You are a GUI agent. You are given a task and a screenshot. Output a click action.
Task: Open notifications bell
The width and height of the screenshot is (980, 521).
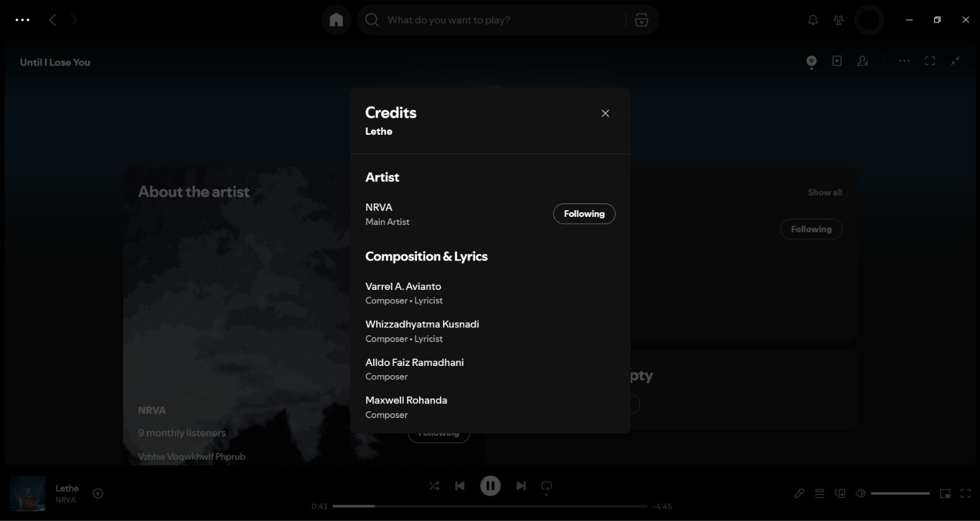(813, 20)
